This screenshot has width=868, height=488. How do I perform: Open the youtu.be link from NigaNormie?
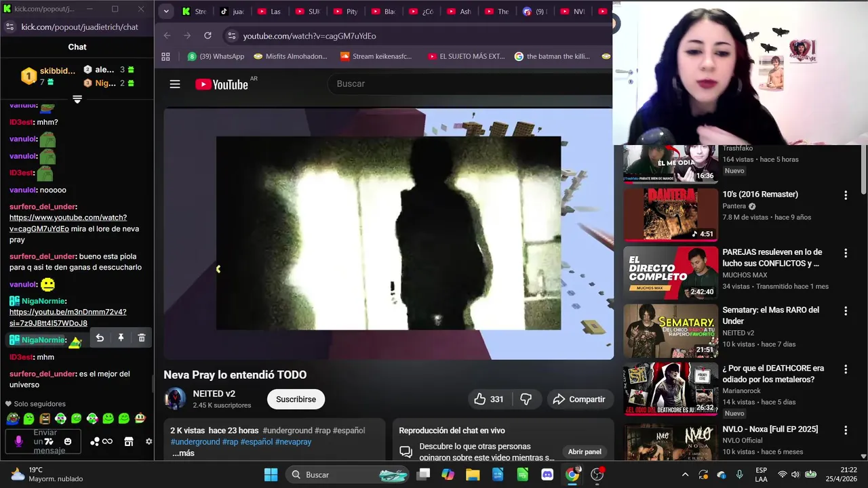[68, 317]
